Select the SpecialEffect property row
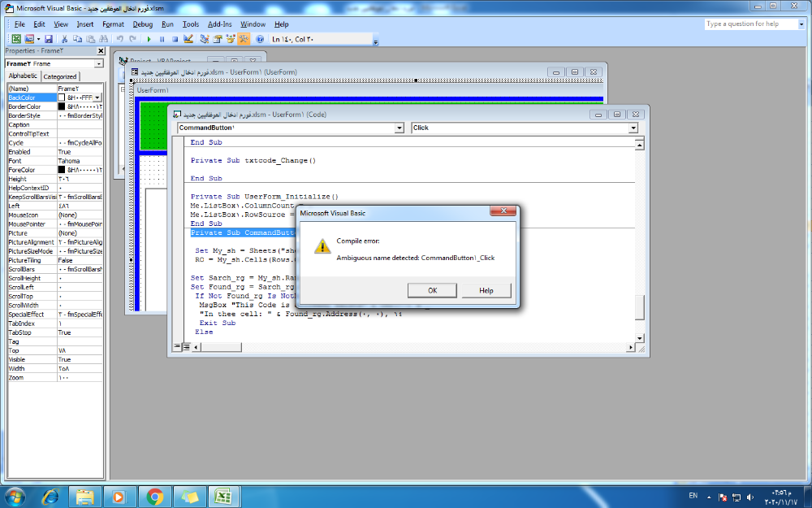This screenshot has width=812, height=508. point(55,314)
